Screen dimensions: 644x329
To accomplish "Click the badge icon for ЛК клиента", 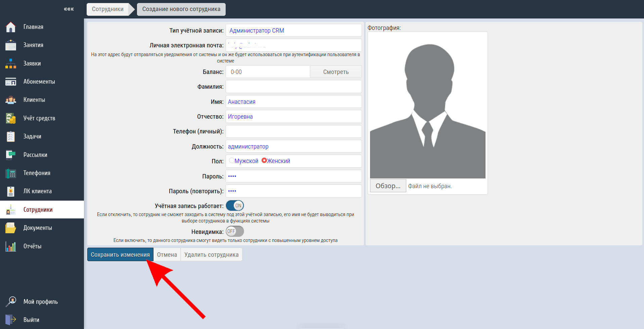I will point(11,191).
